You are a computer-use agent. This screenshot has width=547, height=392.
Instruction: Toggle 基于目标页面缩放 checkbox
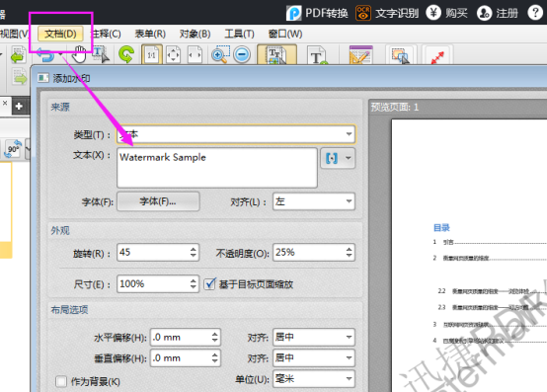coord(210,284)
